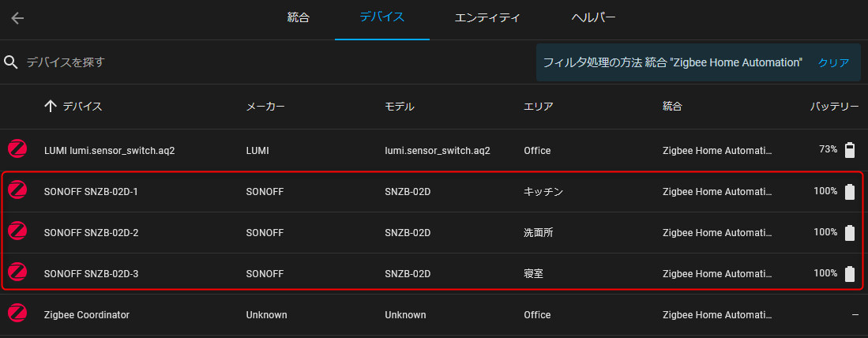Screen dimensions: 868x338
Task: Click integration cell in SNZB-02D-3 row
Action: click(x=717, y=273)
